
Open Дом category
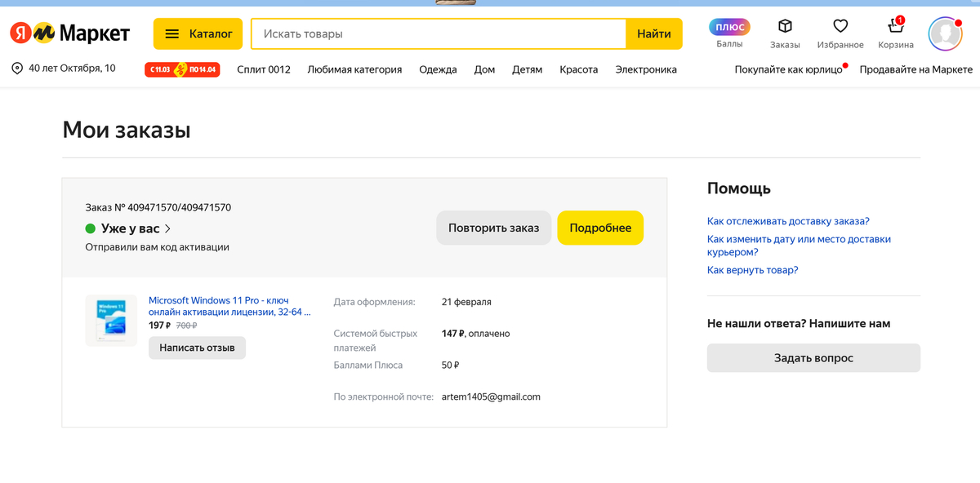pos(484,69)
